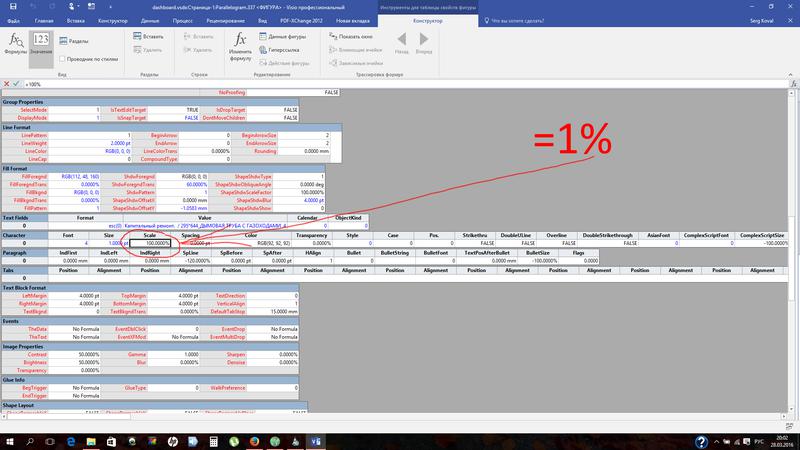Open the Данные tab

[x=150, y=20]
